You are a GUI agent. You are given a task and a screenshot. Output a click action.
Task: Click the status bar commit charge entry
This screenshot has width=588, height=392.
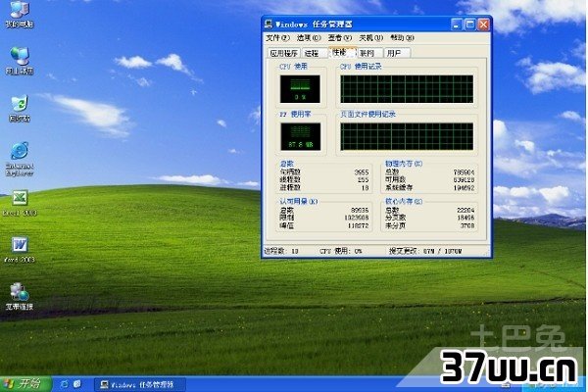click(x=425, y=251)
